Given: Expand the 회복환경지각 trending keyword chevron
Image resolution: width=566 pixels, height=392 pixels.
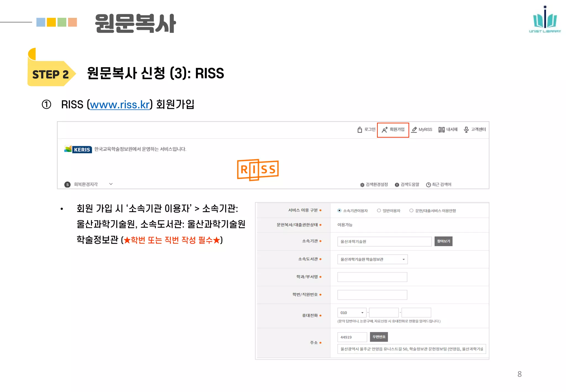Looking at the screenshot, I should [111, 184].
